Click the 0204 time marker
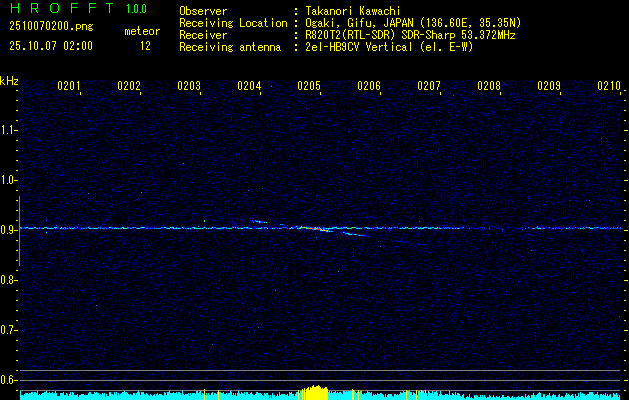This screenshot has height=400, width=629. click(249, 86)
